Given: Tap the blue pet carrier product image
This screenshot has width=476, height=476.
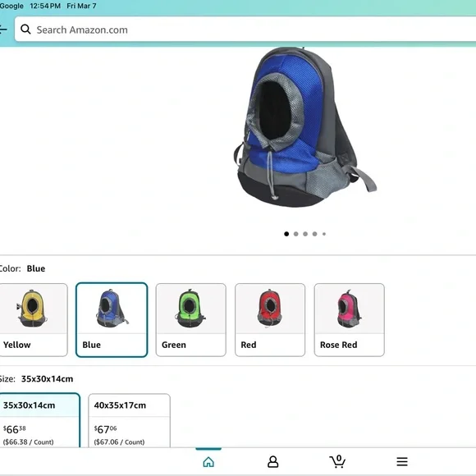Looking at the screenshot, I should tap(304, 127).
